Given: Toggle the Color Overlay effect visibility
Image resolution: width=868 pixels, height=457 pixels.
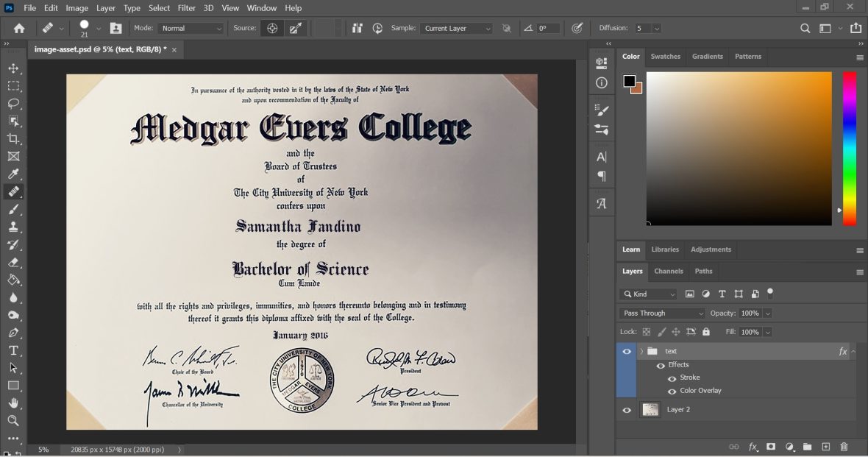Looking at the screenshot, I should coord(672,391).
